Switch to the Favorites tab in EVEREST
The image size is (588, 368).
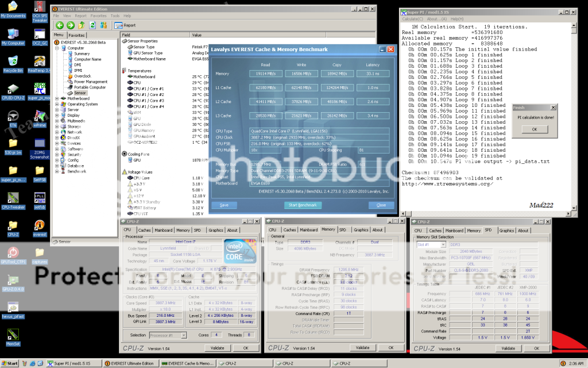tap(77, 35)
